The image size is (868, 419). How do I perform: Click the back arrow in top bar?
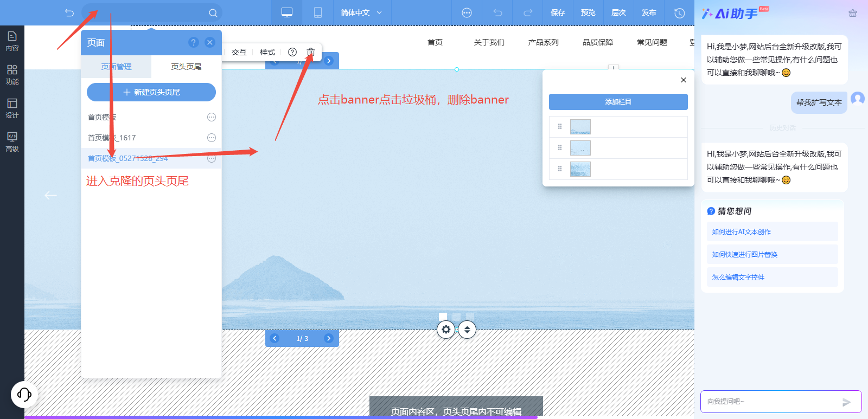click(69, 12)
